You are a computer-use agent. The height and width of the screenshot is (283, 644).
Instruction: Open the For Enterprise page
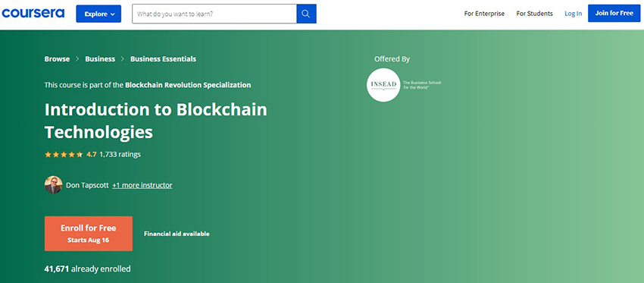[x=484, y=14]
